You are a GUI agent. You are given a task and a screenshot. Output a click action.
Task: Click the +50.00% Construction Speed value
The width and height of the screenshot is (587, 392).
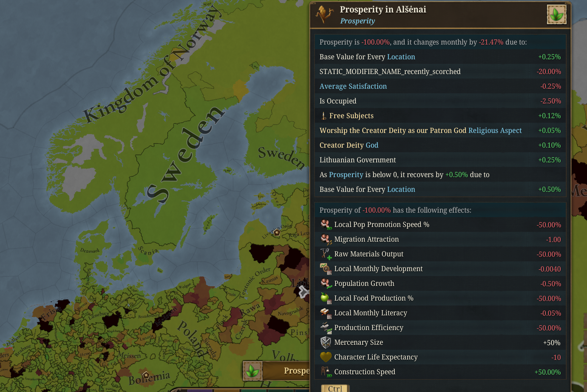point(548,372)
